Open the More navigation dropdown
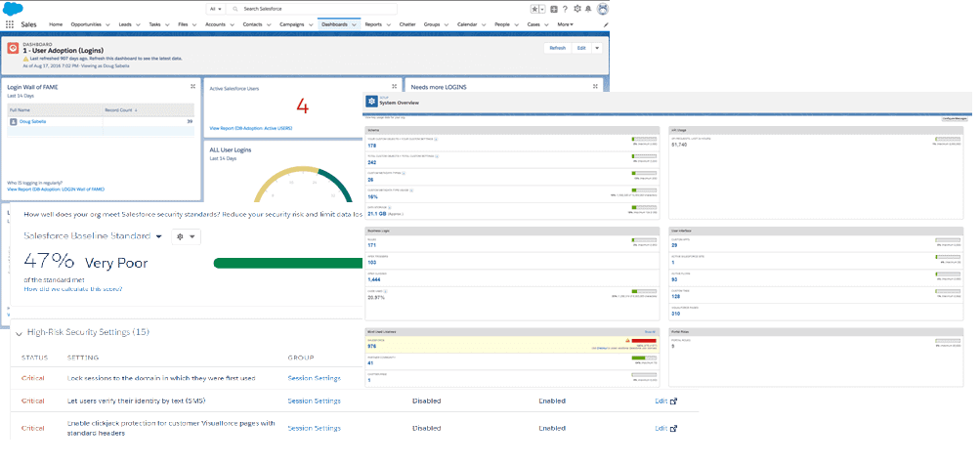 pos(565,24)
